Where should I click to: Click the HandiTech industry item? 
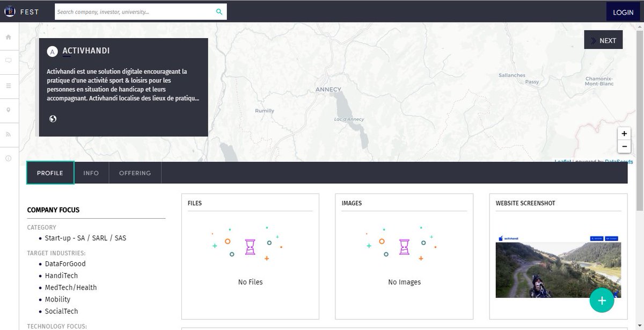click(61, 276)
